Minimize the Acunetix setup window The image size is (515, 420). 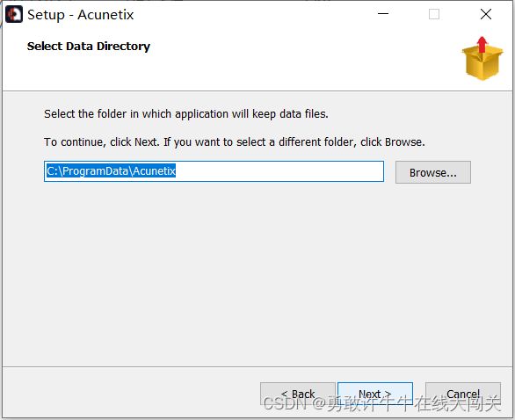point(383,14)
